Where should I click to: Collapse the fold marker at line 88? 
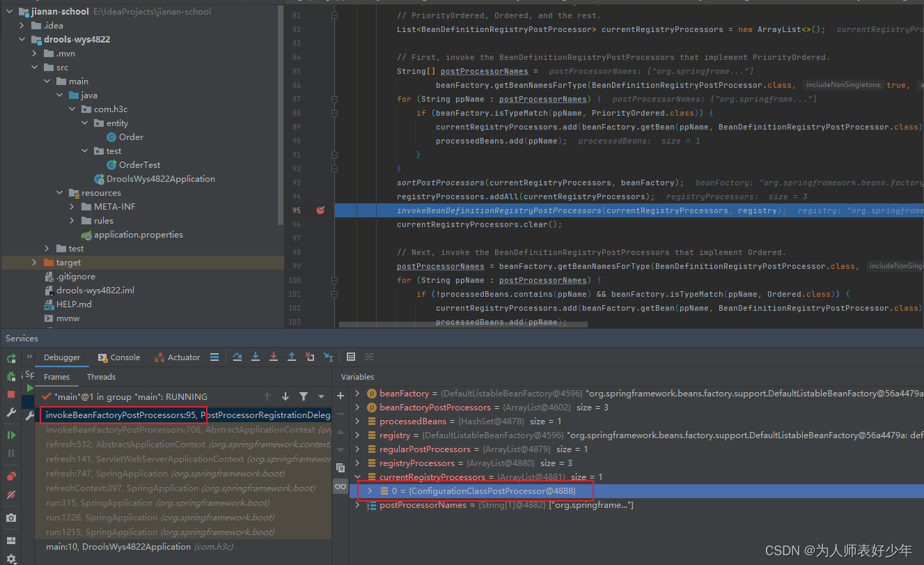coord(335,113)
